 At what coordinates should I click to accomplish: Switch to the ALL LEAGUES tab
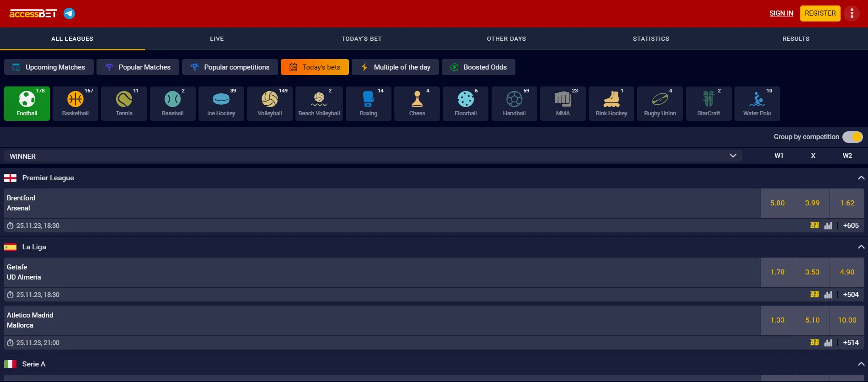click(72, 39)
